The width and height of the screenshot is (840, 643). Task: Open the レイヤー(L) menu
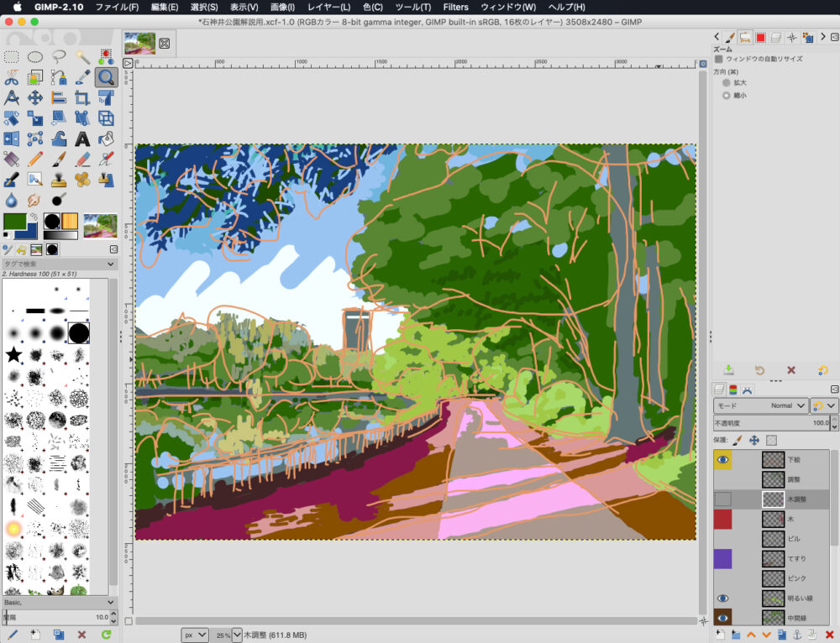[328, 7]
